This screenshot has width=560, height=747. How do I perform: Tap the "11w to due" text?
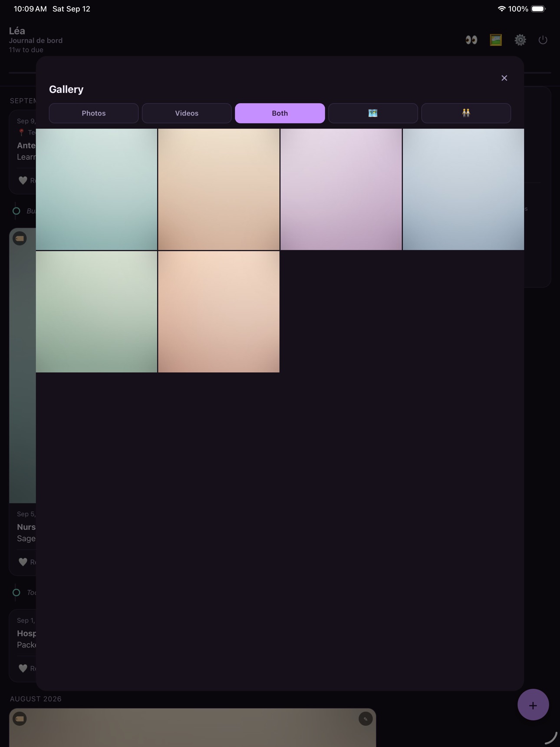tap(26, 50)
